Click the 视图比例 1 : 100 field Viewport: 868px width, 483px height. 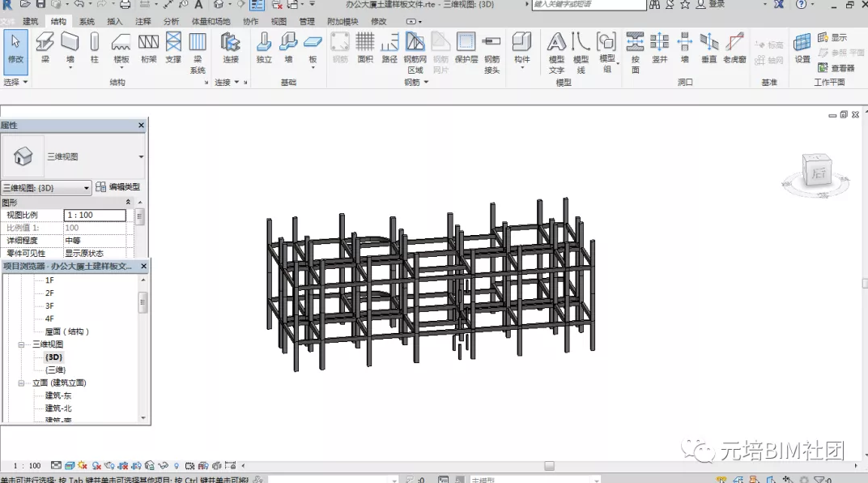[x=95, y=216]
